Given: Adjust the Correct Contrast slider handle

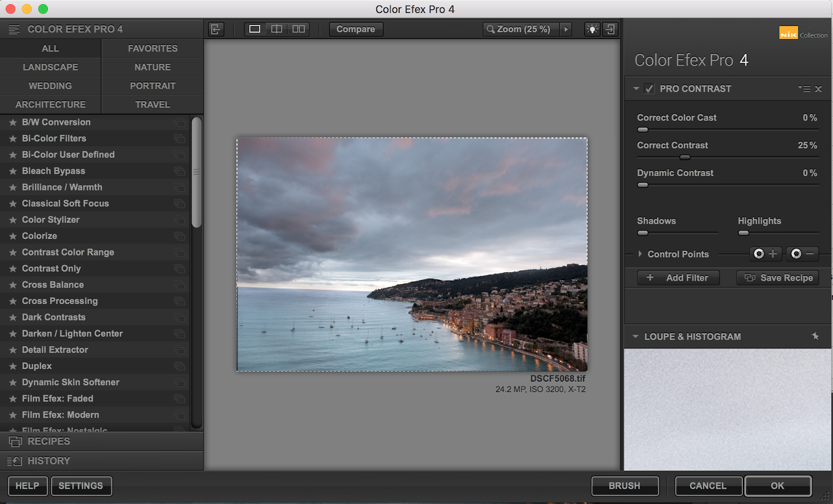Looking at the screenshot, I should [x=685, y=157].
